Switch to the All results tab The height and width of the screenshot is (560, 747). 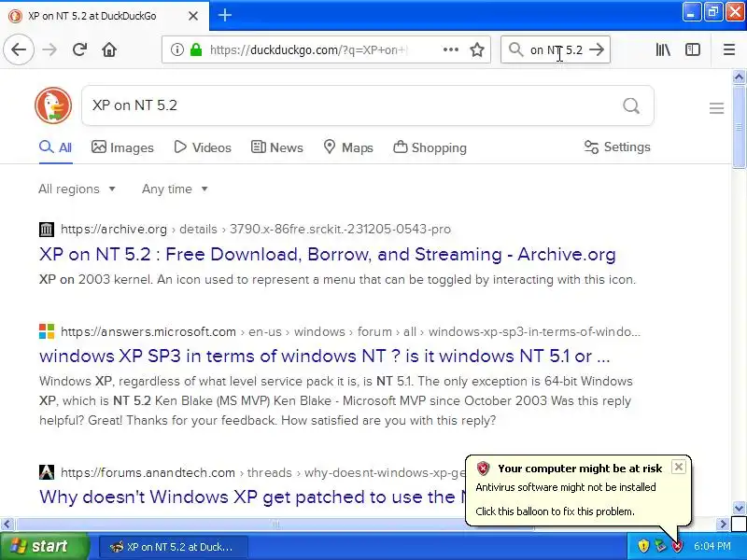tap(56, 147)
